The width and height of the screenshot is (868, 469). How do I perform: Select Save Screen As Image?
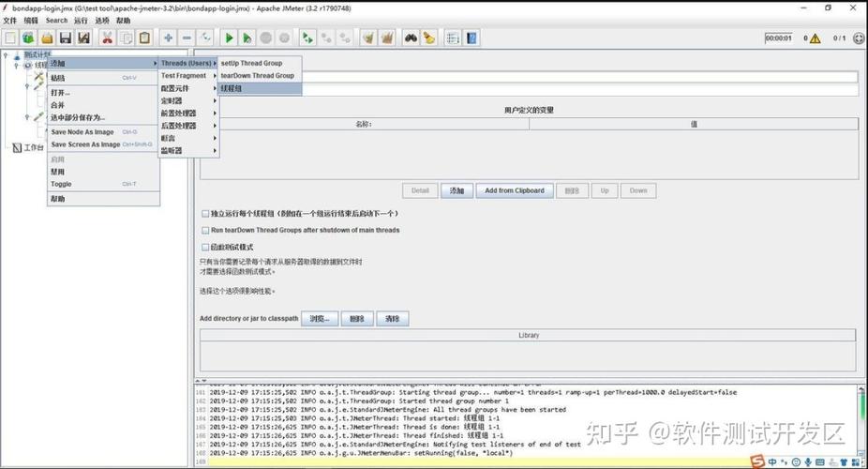click(x=103, y=144)
